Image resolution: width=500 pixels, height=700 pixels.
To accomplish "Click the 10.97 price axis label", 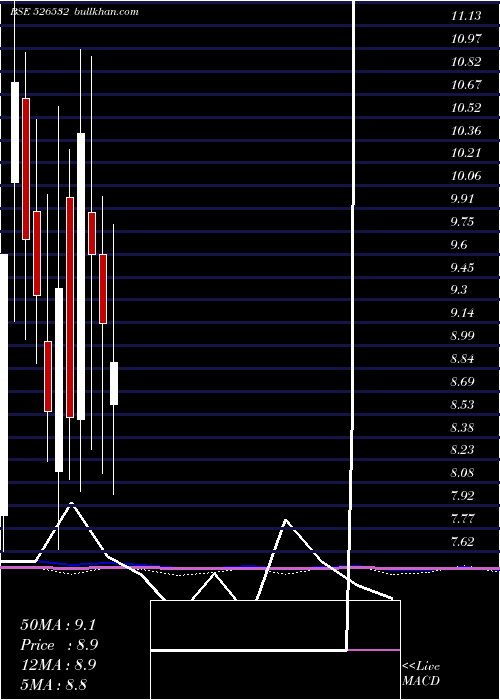I will pos(466,39).
